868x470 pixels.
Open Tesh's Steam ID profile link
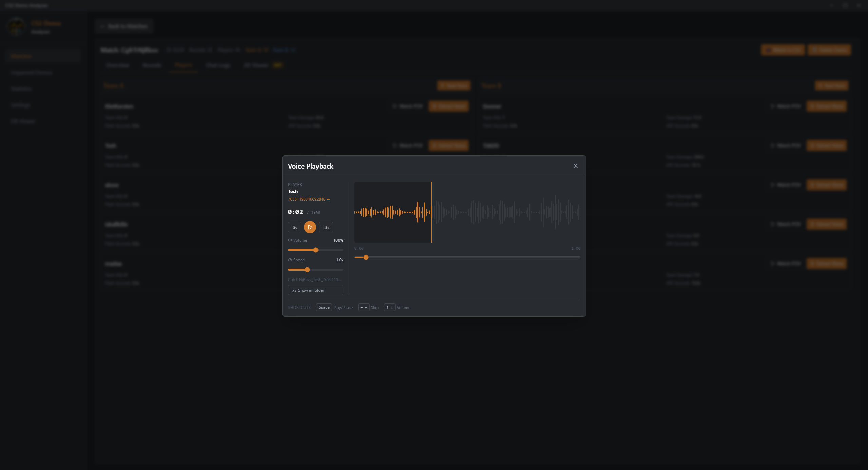pyautogui.click(x=308, y=199)
